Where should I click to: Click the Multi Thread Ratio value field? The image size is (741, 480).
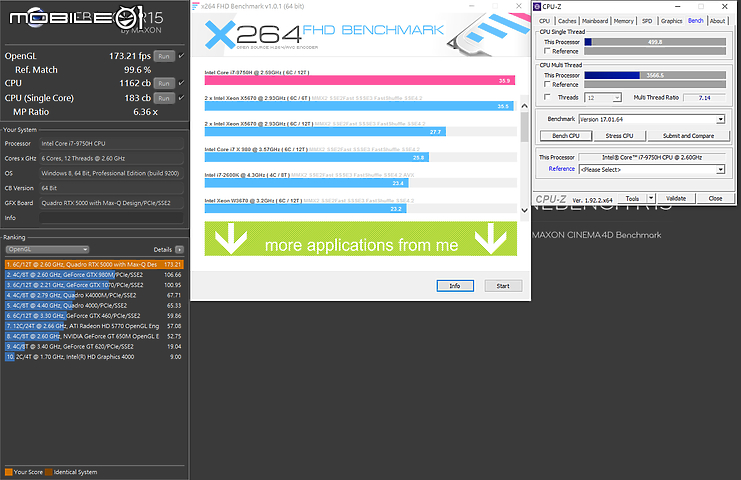coord(704,98)
